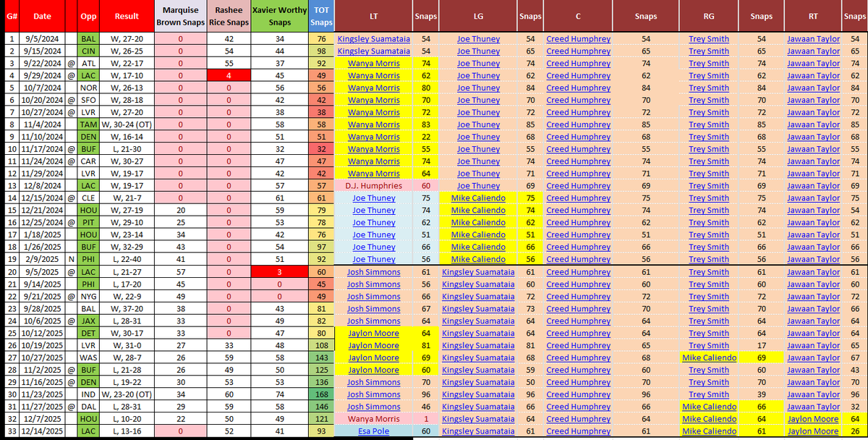Select the TOT Snaps value 143
The image size is (868, 440).
(x=321, y=357)
